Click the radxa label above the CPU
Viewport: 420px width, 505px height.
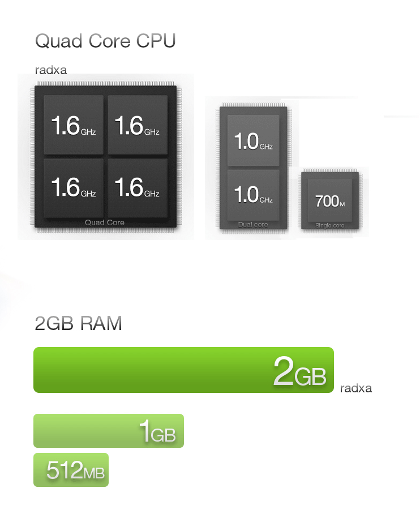click(x=51, y=70)
